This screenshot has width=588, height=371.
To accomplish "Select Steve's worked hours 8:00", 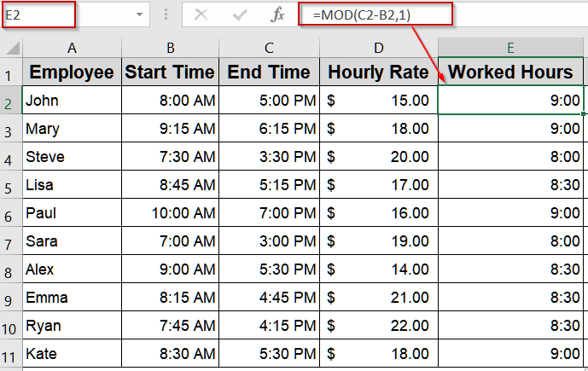I will (x=510, y=156).
